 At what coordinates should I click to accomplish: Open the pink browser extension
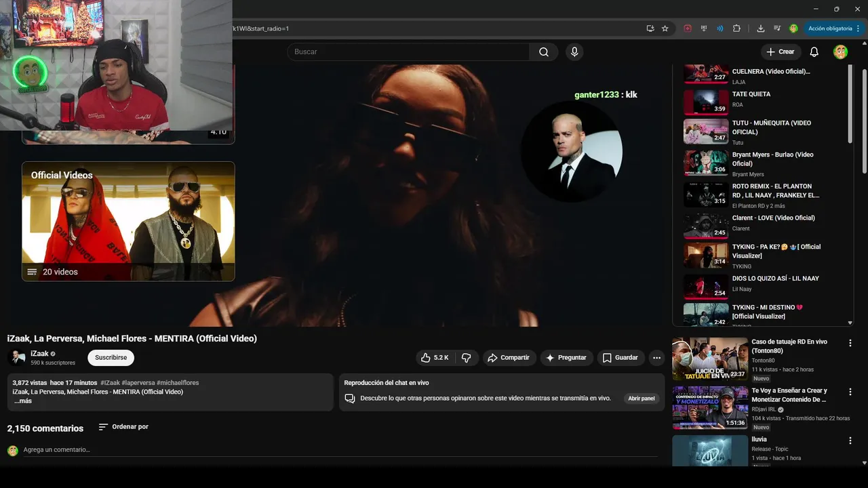click(x=688, y=28)
